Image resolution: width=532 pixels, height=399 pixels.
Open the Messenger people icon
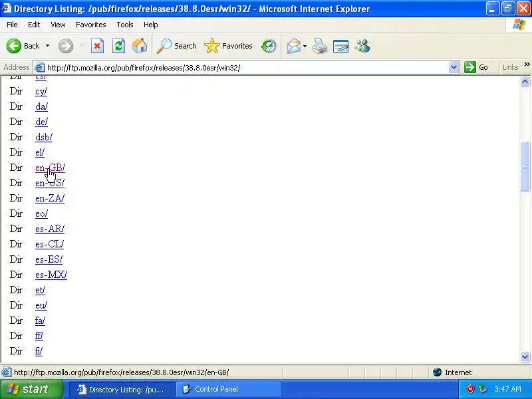[x=362, y=46]
